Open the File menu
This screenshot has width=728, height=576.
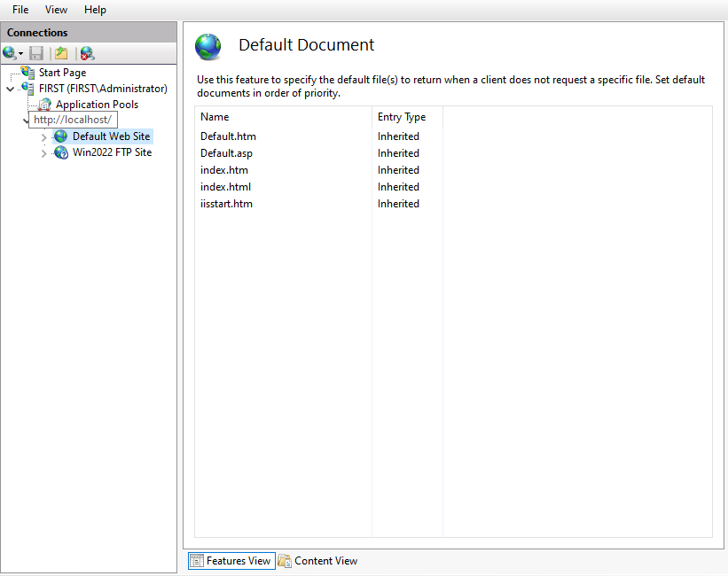tap(20, 9)
